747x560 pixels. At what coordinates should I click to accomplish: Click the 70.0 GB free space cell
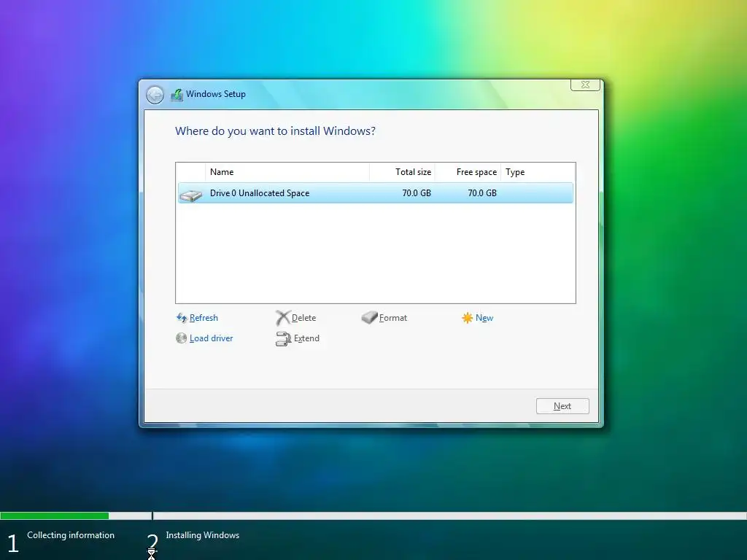coord(482,192)
